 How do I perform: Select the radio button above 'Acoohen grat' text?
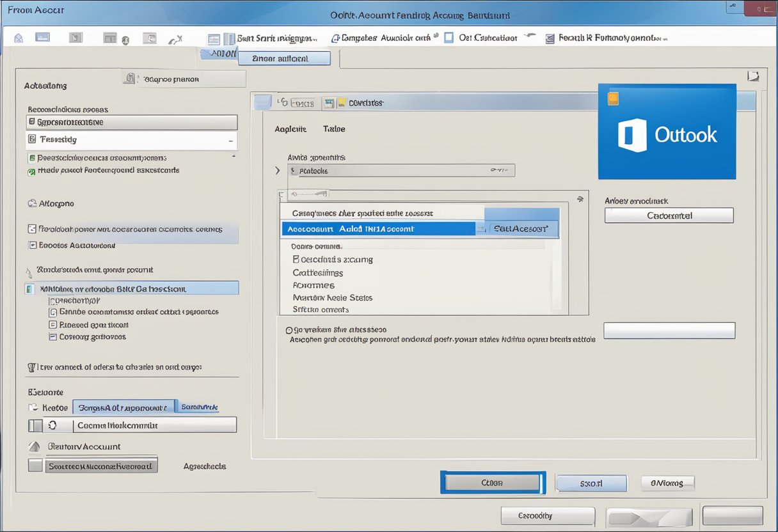tap(289, 331)
